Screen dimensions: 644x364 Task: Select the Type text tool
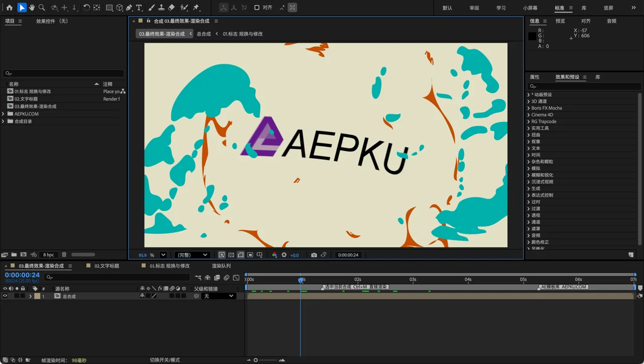click(x=139, y=8)
